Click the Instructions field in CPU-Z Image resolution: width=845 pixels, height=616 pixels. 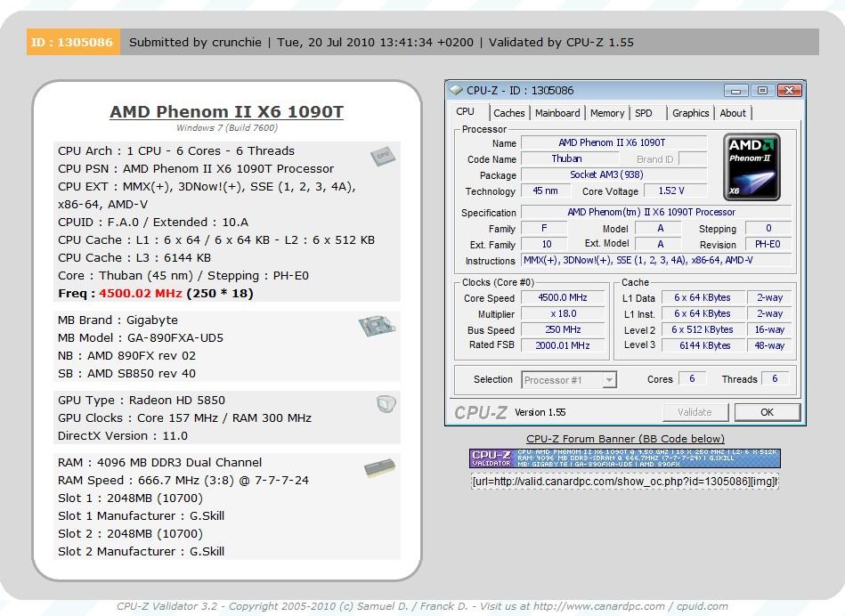[x=656, y=260]
